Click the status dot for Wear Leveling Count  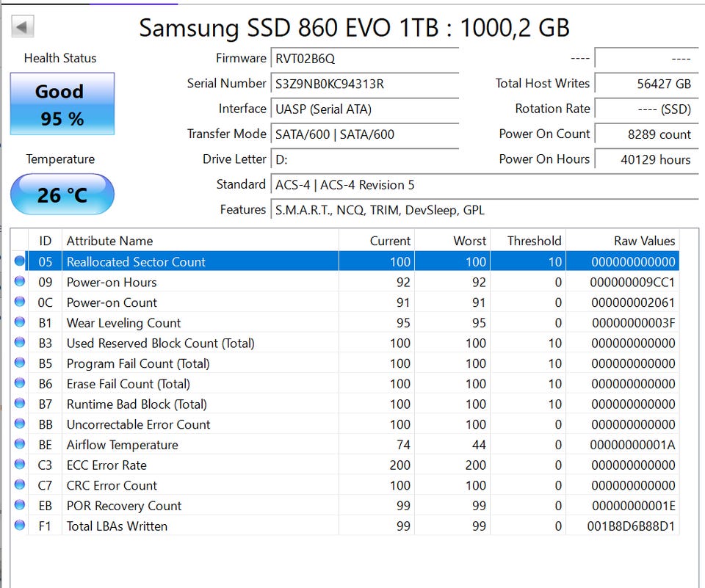20,322
